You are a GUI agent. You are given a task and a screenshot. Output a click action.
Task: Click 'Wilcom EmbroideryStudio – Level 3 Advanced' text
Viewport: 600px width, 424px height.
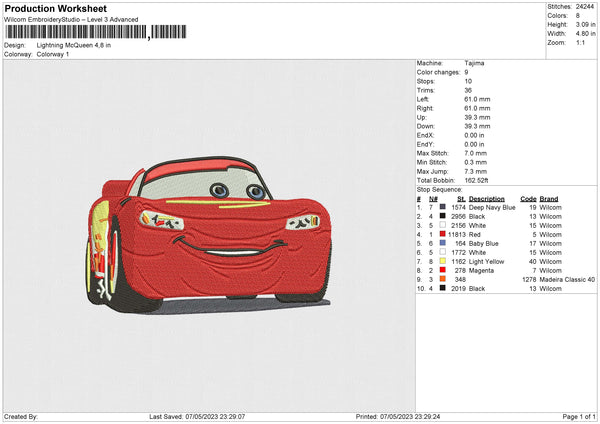coord(71,19)
